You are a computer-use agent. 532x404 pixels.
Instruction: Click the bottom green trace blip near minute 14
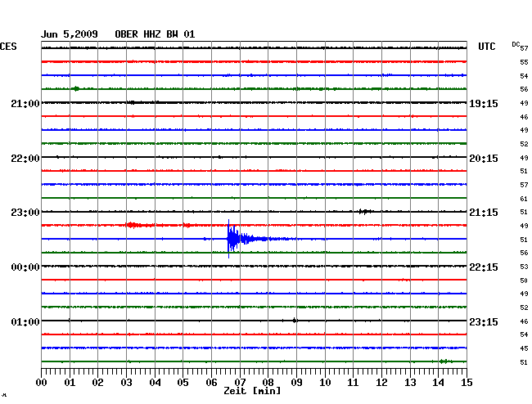pos(444,361)
